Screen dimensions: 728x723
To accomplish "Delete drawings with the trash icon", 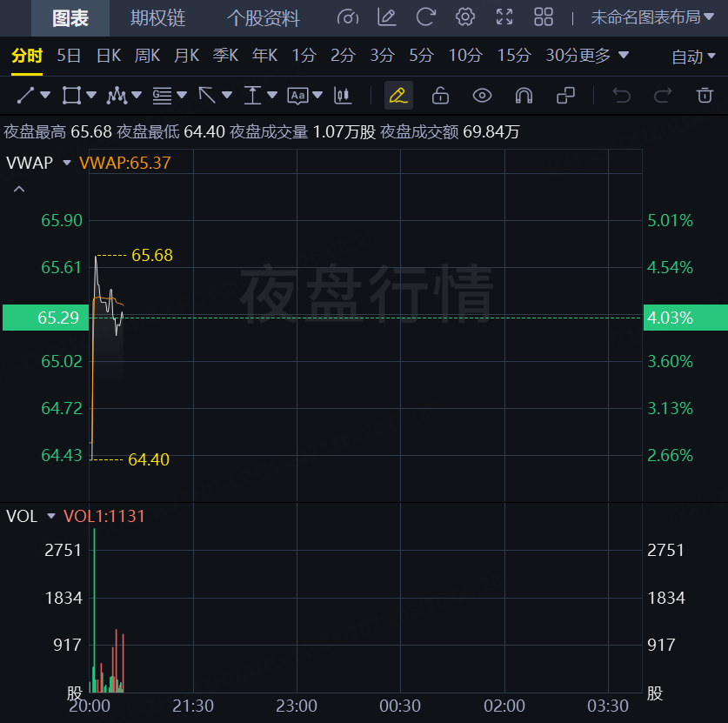I will [705, 95].
